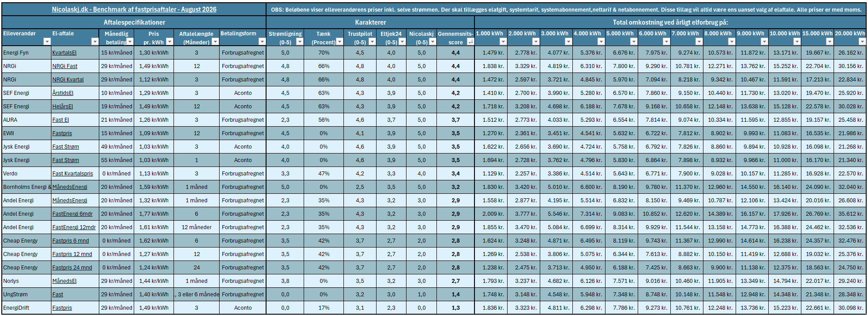Open Cheap Energy's Fastpris 6 mnd link

tap(71, 241)
